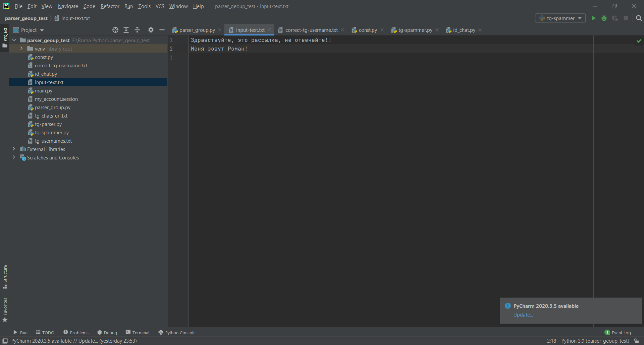
Task: Open the Project side tool window
Action: point(5,37)
